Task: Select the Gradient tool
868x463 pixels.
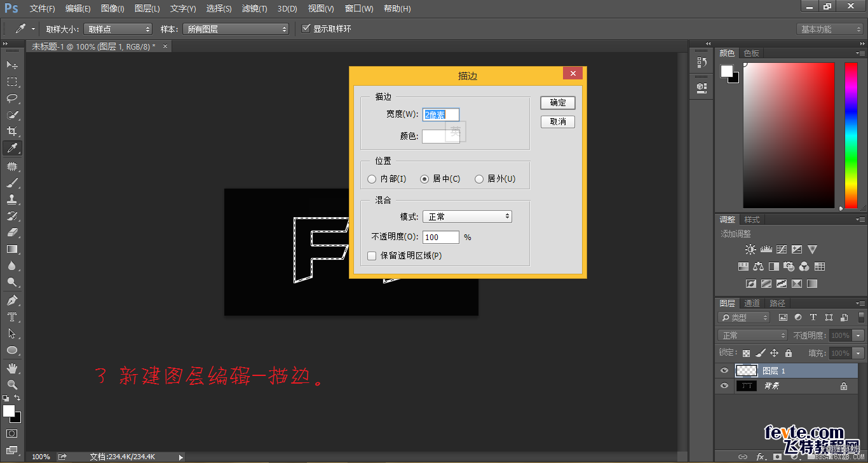Action: click(11, 249)
